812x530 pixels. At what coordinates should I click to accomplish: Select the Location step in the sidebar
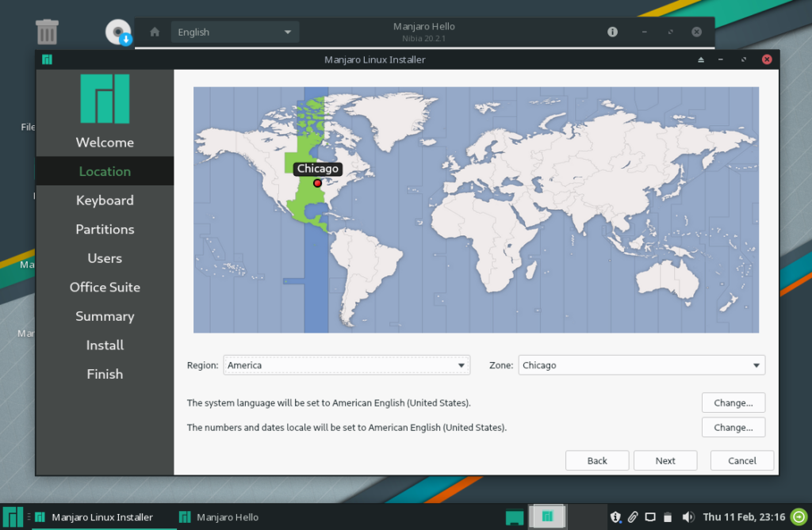click(105, 171)
